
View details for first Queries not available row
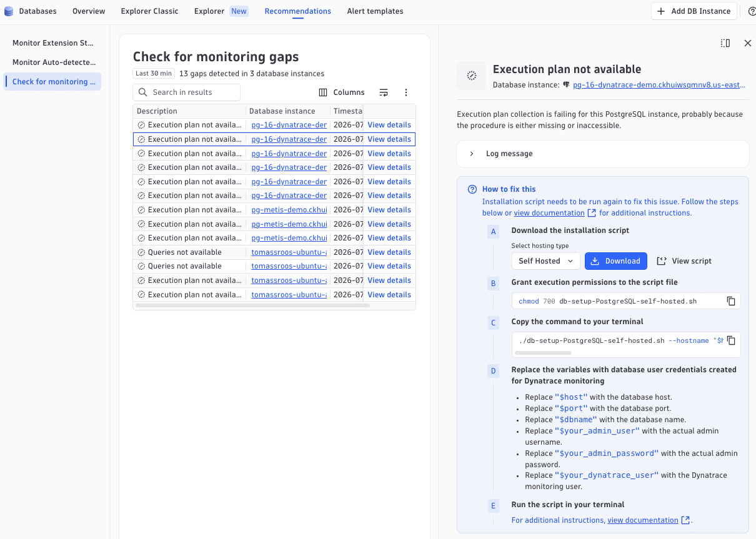[x=389, y=252]
